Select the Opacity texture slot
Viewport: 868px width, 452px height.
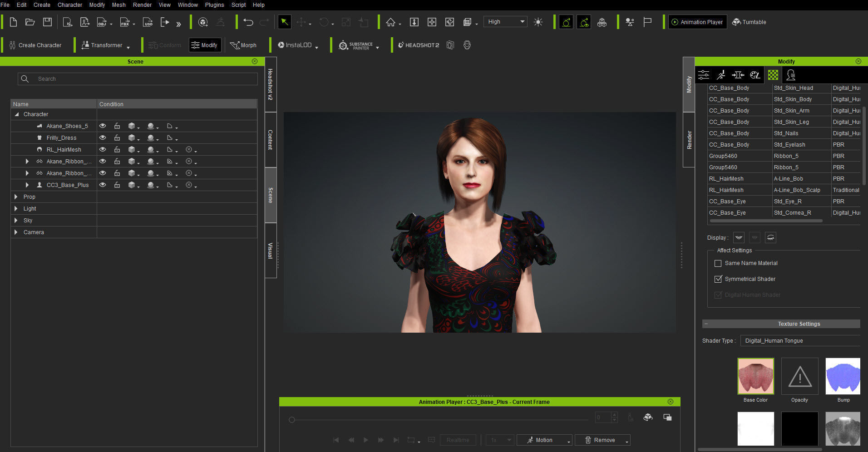click(799, 376)
